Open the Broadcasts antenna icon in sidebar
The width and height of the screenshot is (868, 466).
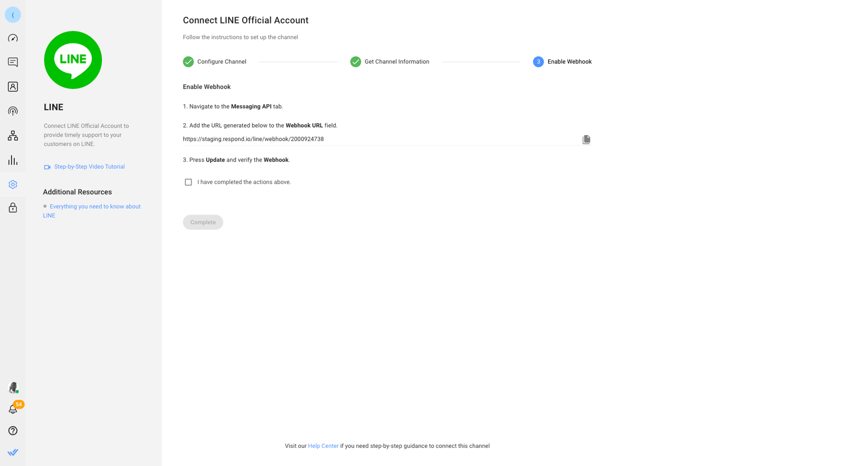[x=13, y=111]
